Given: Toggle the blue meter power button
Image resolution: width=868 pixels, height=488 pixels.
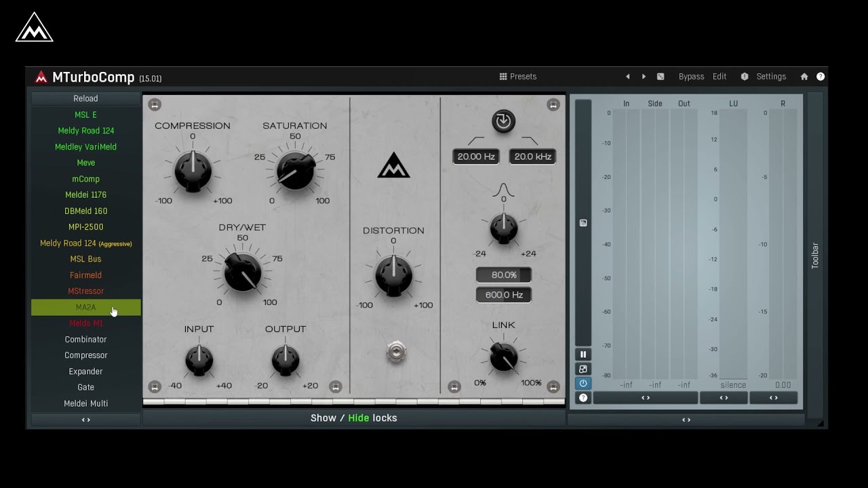Looking at the screenshot, I should pyautogui.click(x=583, y=383).
